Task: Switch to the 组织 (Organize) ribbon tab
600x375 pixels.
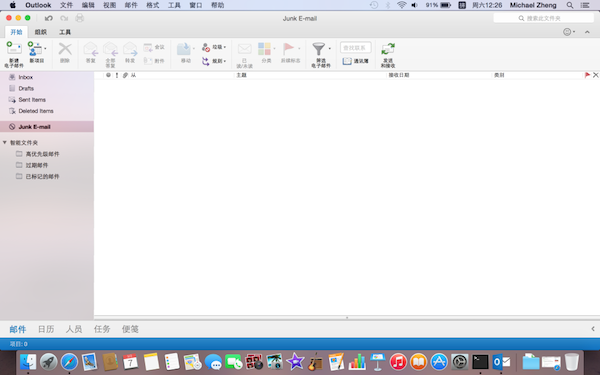Action: 41,32
